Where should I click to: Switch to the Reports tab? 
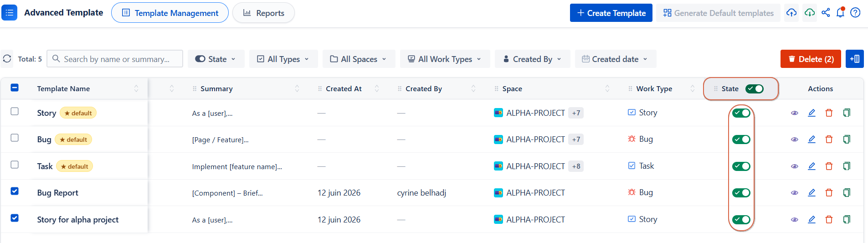pyautogui.click(x=263, y=13)
